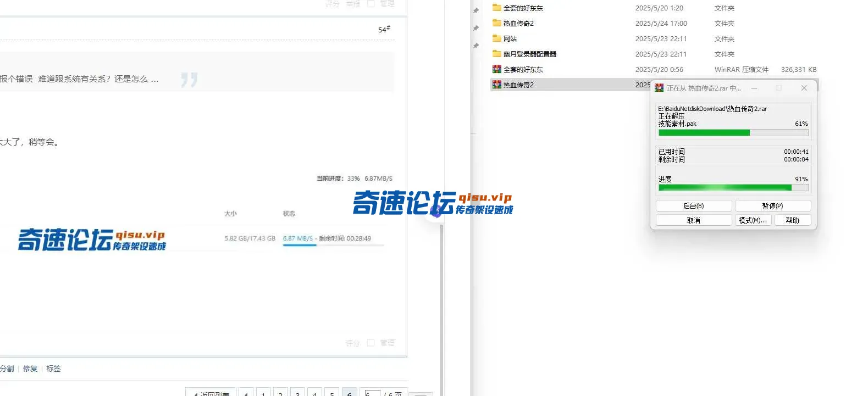The height and width of the screenshot is (396, 868).
Task: Click the 状态 column header
Action: tap(289, 213)
